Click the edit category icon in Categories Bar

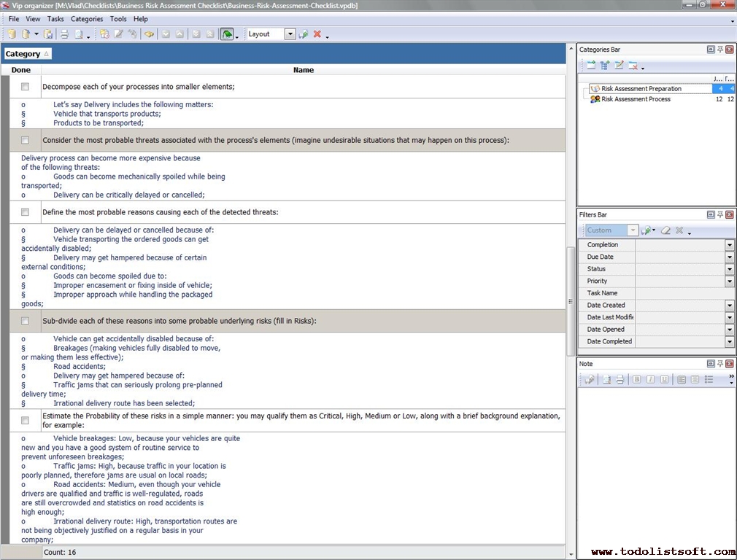619,66
